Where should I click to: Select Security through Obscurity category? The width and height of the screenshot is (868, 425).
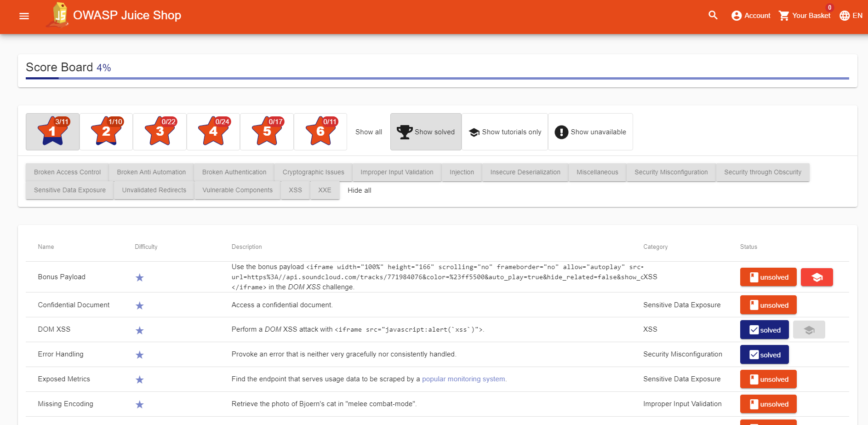coord(763,172)
